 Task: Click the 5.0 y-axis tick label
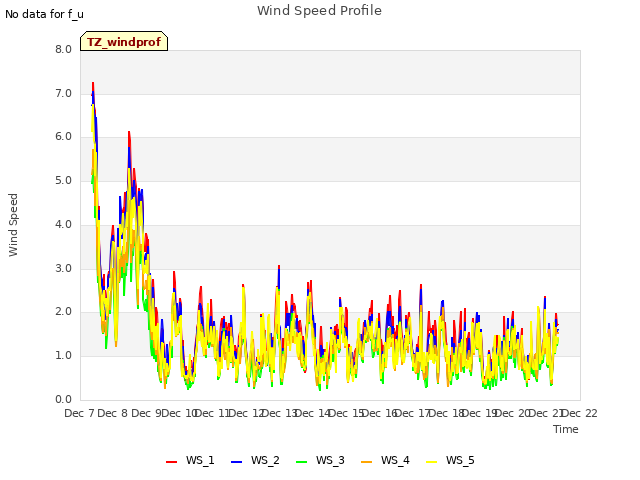point(63,180)
